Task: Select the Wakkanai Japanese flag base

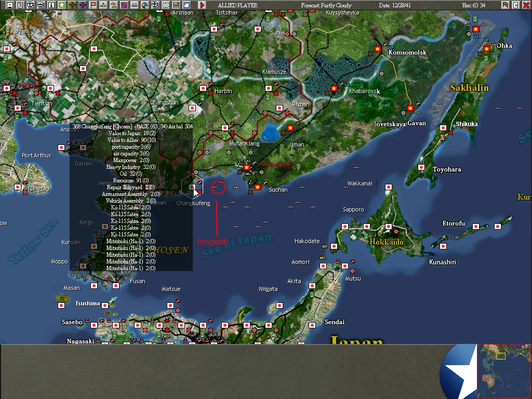Action: click(x=389, y=187)
